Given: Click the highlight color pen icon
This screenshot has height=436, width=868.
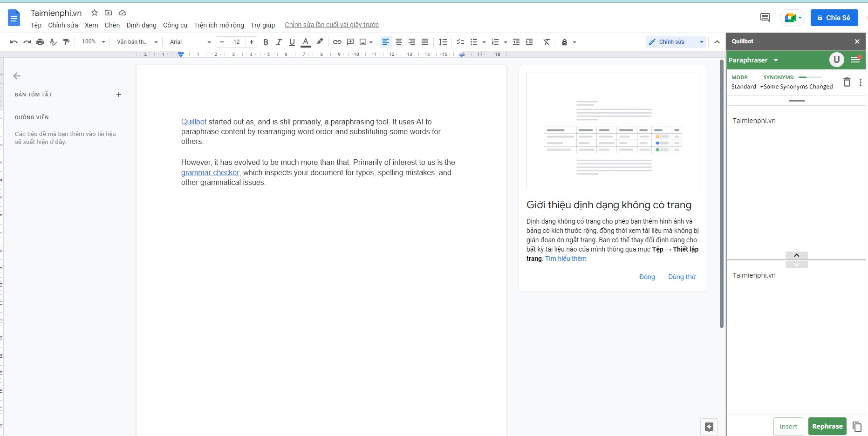Looking at the screenshot, I should tap(320, 41).
